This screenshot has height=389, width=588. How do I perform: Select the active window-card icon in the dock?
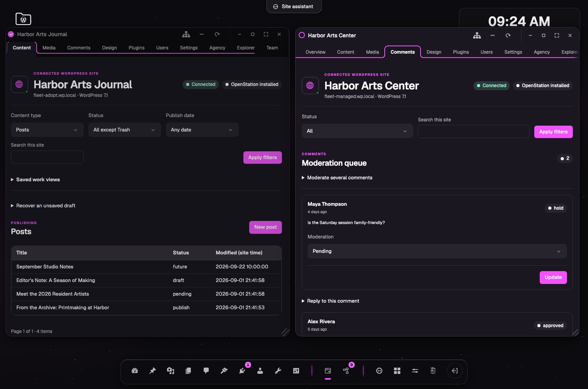tap(328, 371)
